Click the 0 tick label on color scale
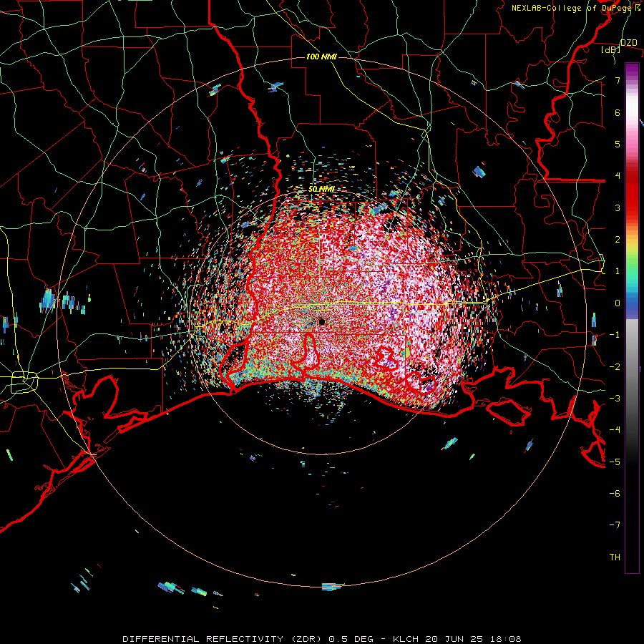The width and height of the screenshot is (644, 644). pos(618,303)
